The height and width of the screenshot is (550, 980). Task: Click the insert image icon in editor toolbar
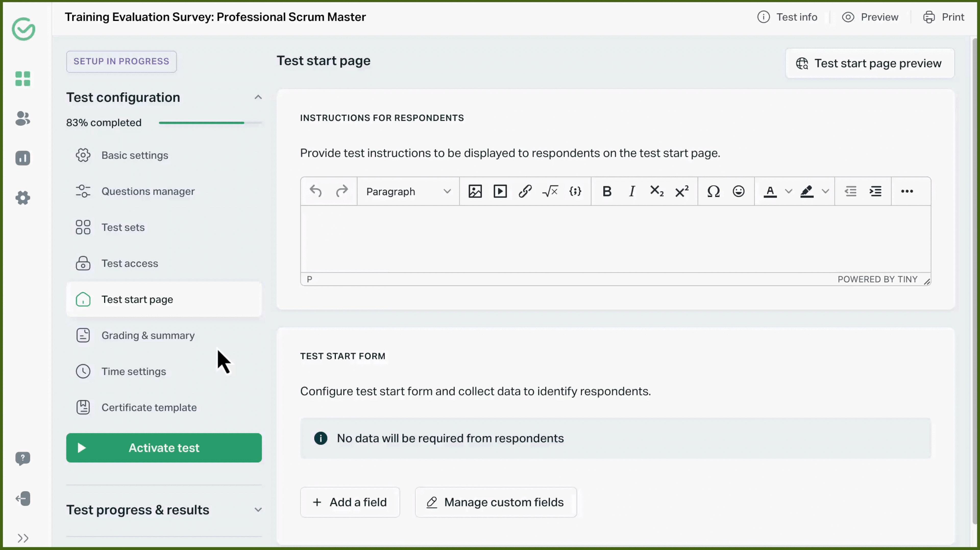pyautogui.click(x=475, y=191)
